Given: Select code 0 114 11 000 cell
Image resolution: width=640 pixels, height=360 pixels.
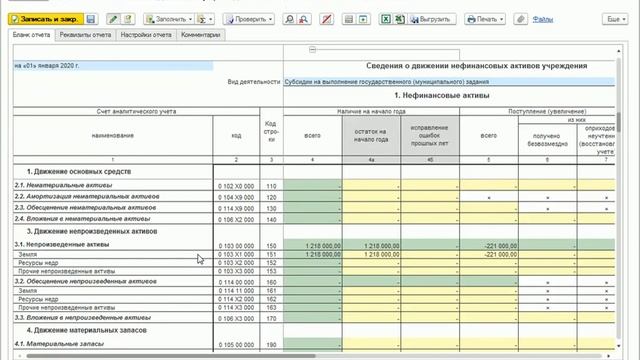Looking at the screenshot, I should (x=236, y=291).
